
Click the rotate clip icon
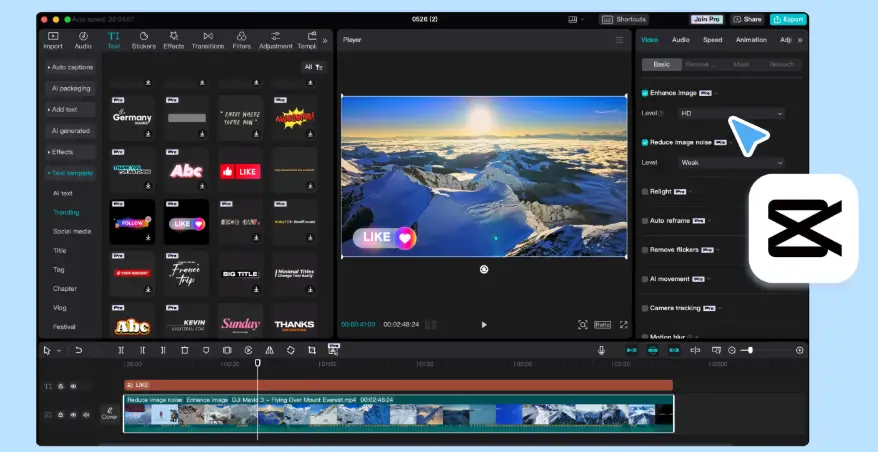pos(291,350)
